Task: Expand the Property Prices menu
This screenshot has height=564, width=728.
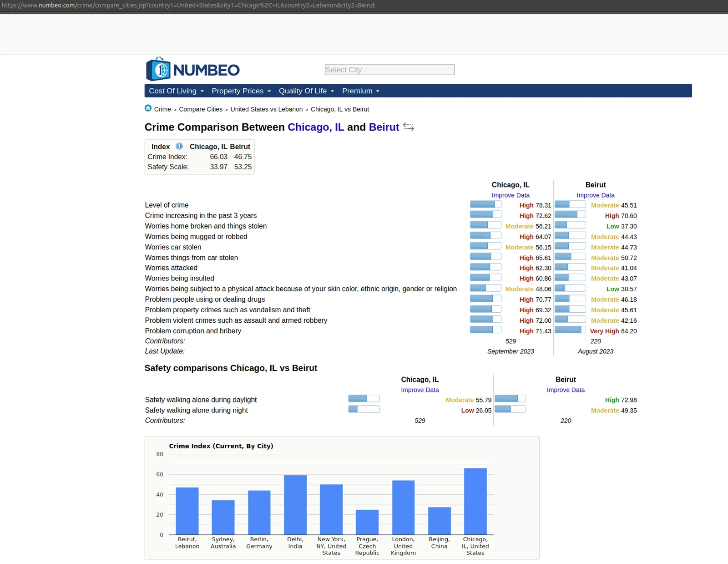Action: pos(241,91)
